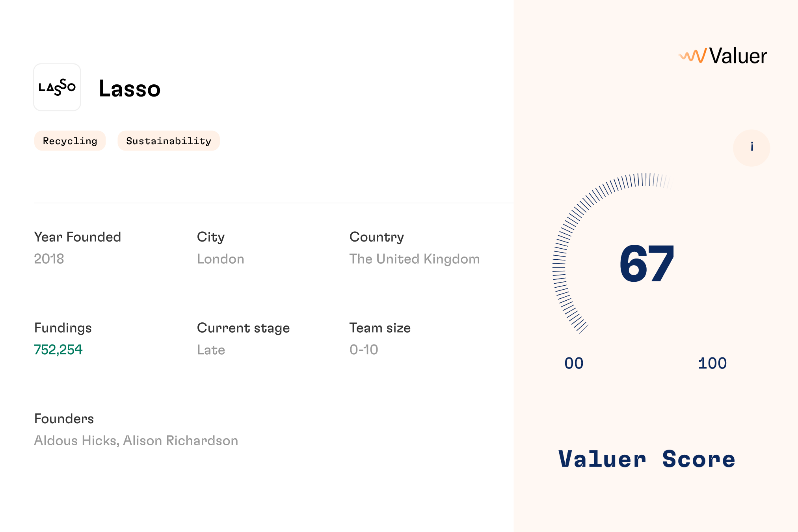This screenshot has width=798, height=532.
Task: Click the Founders label
Action: click(x=64, y=419)
